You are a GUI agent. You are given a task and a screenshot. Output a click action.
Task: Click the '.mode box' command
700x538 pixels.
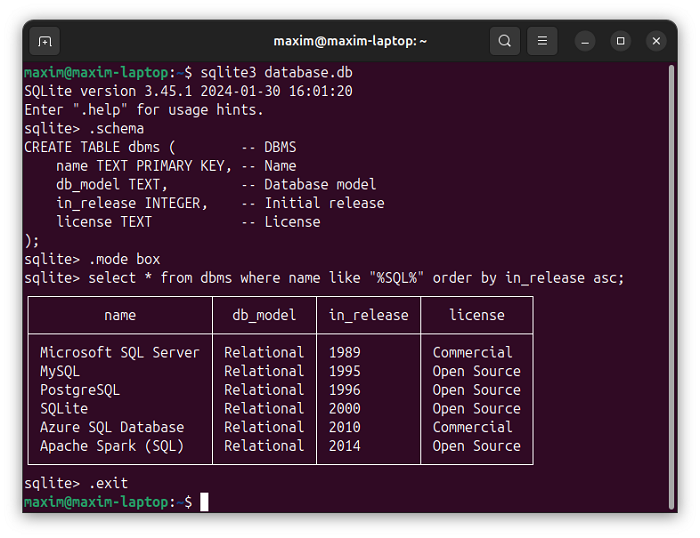click(124, 259)
